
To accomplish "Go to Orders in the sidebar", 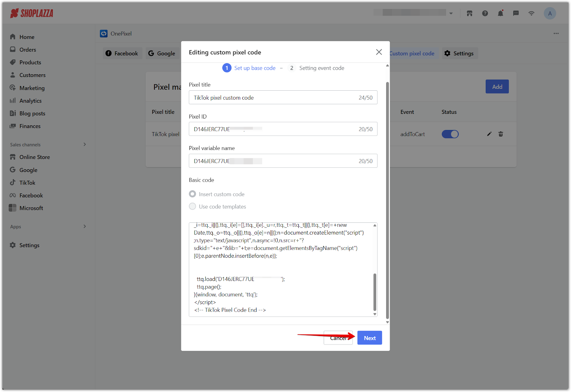I will [x=28, y=50].
